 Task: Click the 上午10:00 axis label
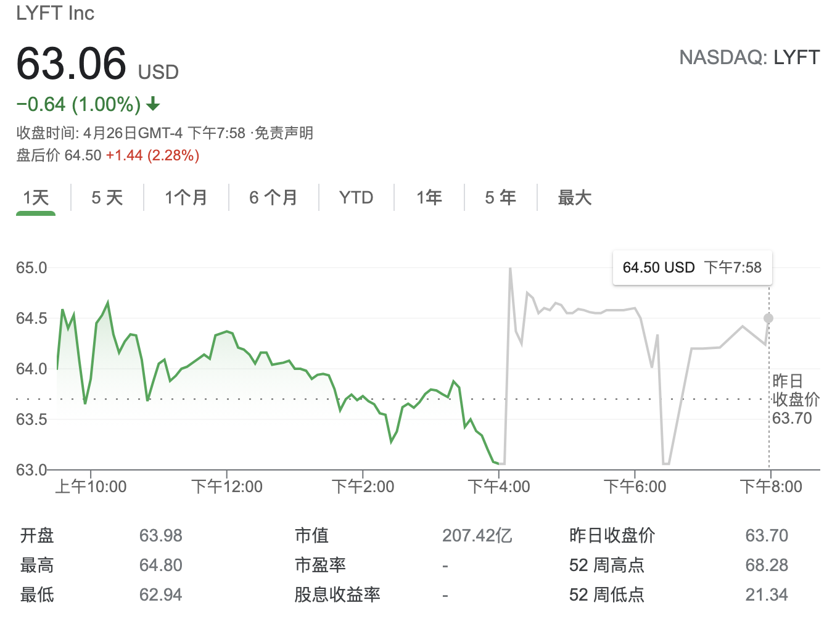pyautogui.click(x=91, y=487)
